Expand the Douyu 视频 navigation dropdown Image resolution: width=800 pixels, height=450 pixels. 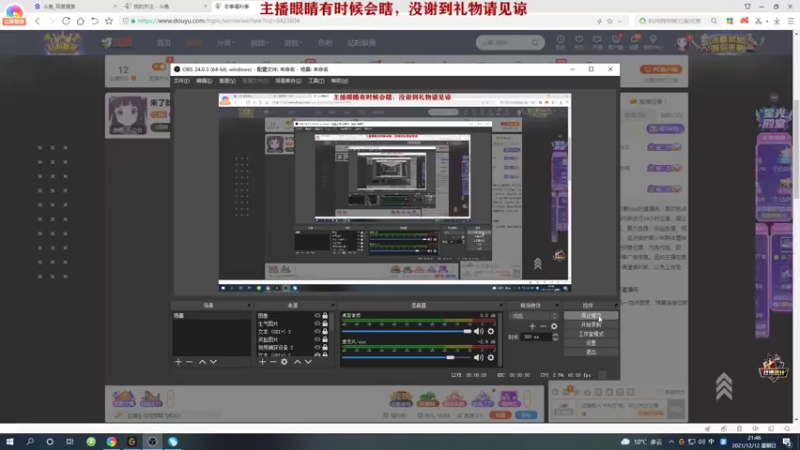(x=259, y=43)
